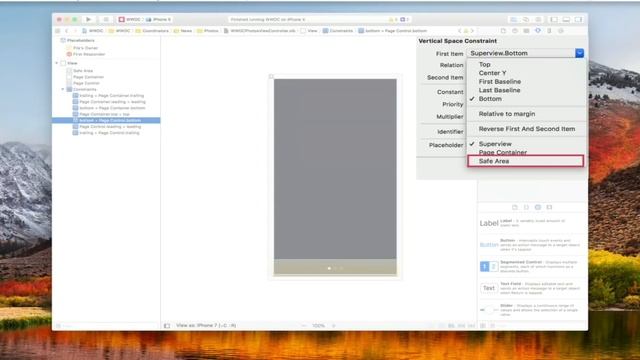Switch to the Assistant editor
This screenshot has width=640, height=360.
[x=526, y=19]
